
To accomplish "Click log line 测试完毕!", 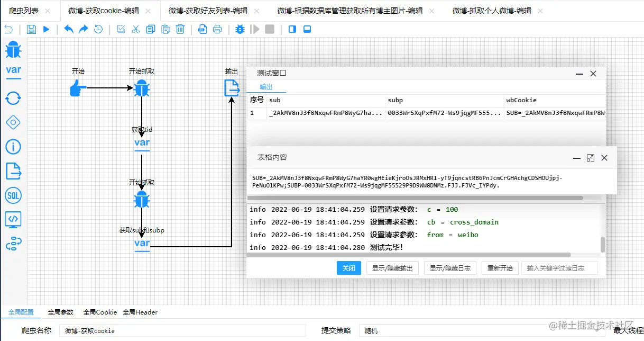I will 387,247.
